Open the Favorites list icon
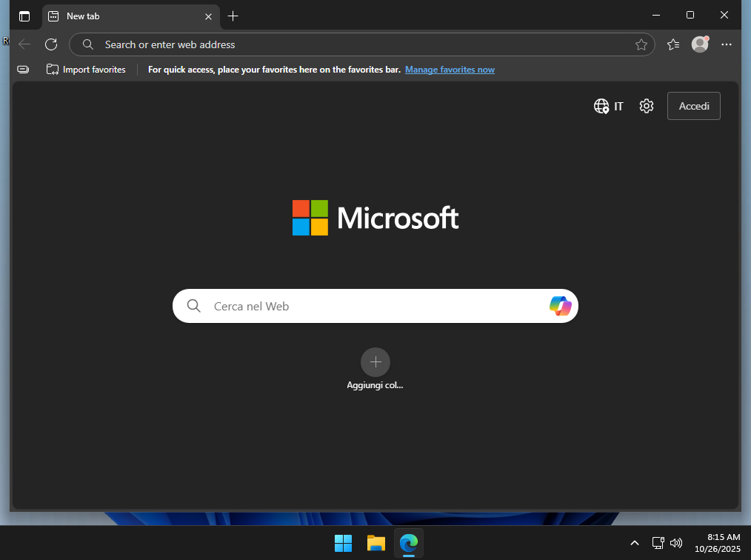The image size is (751, 560). coord(672,44)
